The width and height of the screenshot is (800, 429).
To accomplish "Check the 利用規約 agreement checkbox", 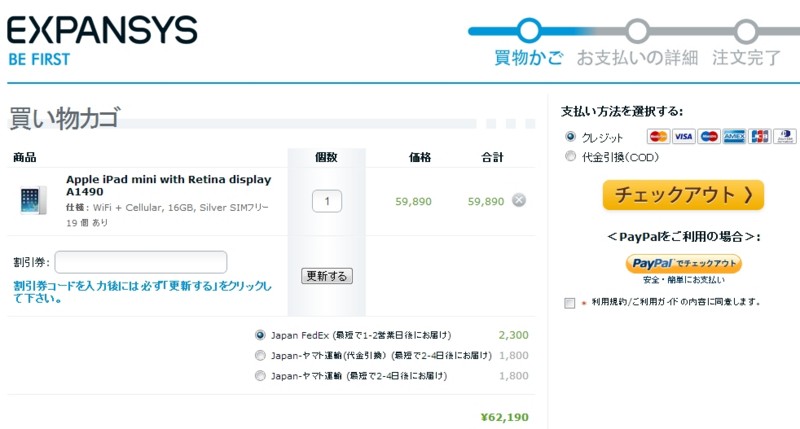I will click(x=570, y=303).
